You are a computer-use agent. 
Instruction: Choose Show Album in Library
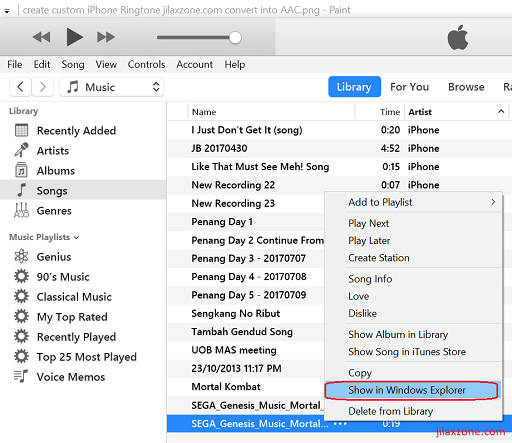point(413,335)
